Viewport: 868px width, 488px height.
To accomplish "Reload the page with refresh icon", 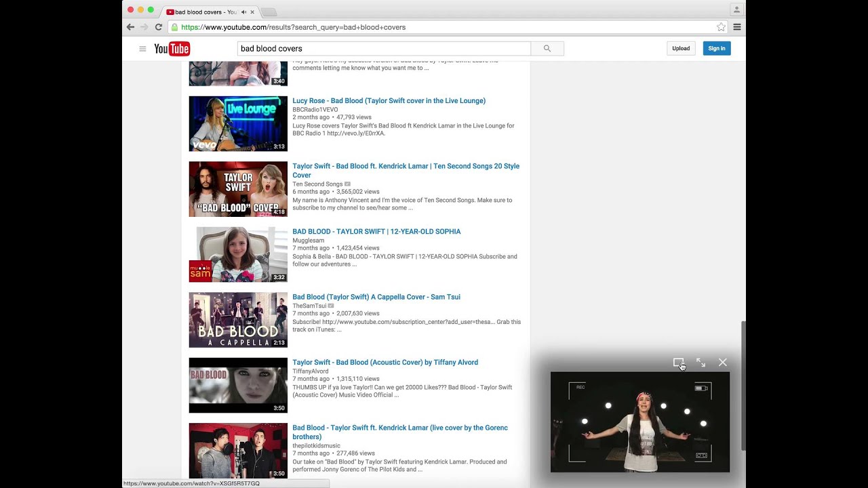I will [x=159, y=27].
